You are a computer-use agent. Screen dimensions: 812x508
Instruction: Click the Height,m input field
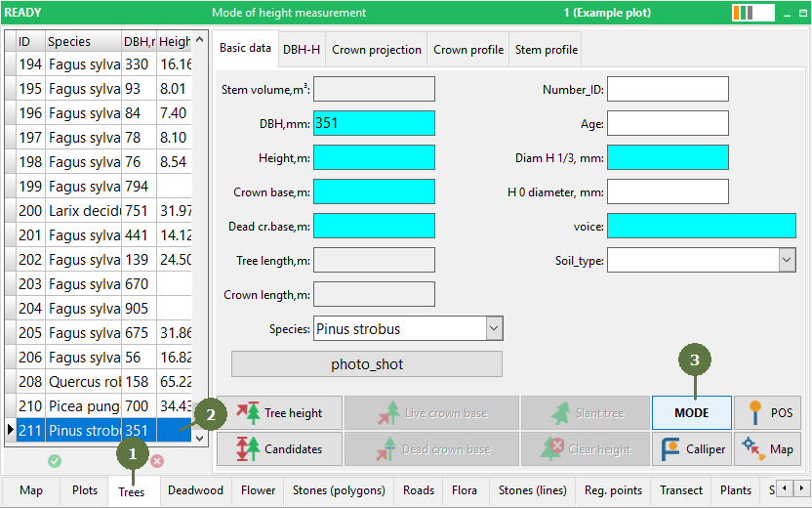point(374,157)
